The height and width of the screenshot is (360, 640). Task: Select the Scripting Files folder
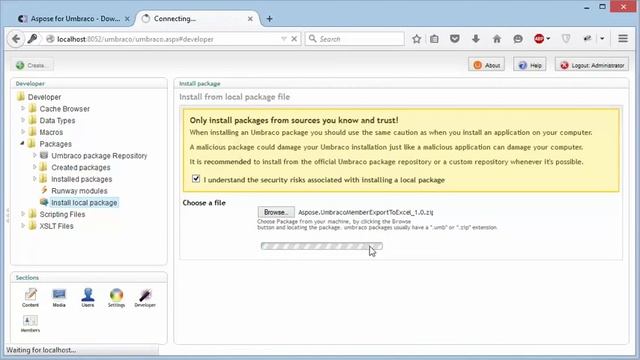pos(62,214)
